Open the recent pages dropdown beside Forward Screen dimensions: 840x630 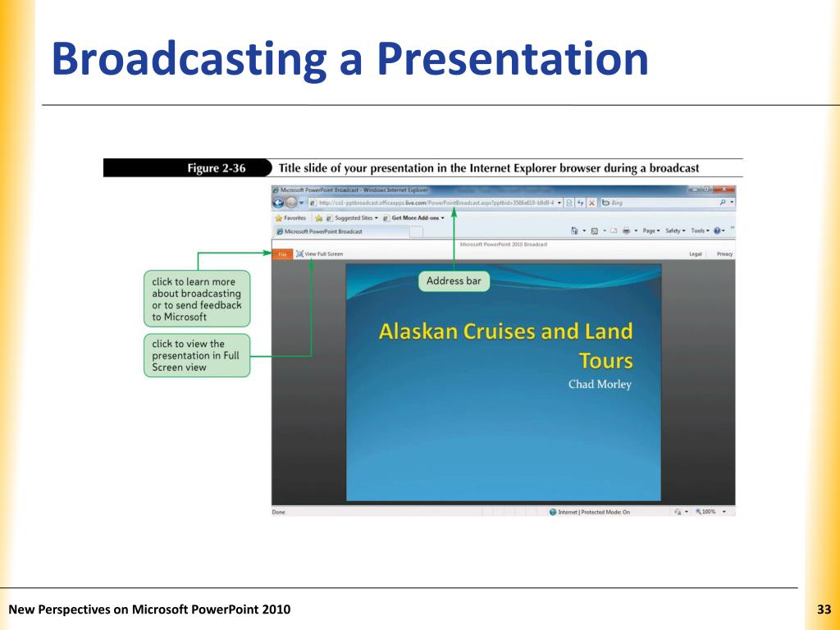pos(301,203)
